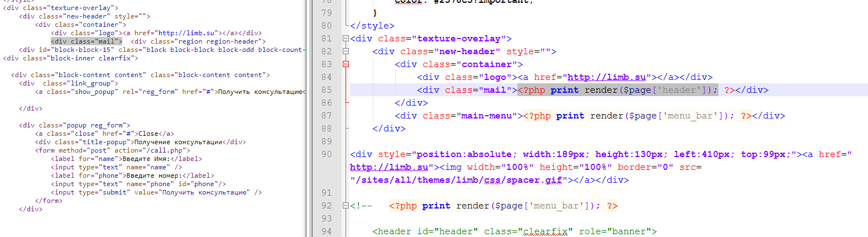Click the closing </div> on editor line 88

point(389,129)
